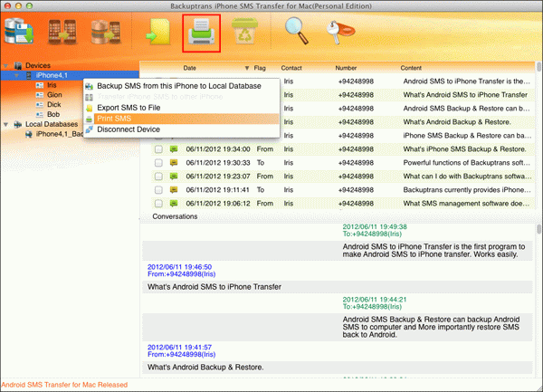Click conversation bubble 'What's Android SMS to iPhone Transfer'

[x=214, y=287]
